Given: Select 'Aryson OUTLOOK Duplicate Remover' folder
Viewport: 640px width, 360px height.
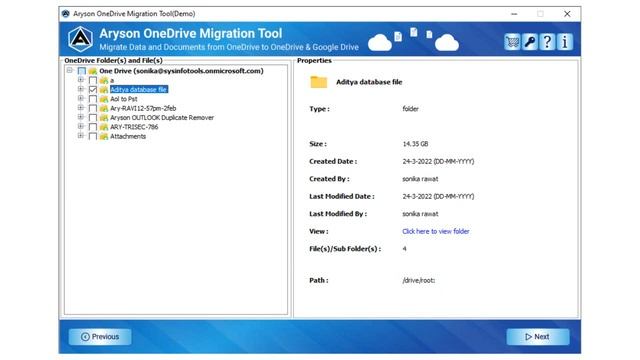Looking at the screenshot, I should click(x=162, y=118).
